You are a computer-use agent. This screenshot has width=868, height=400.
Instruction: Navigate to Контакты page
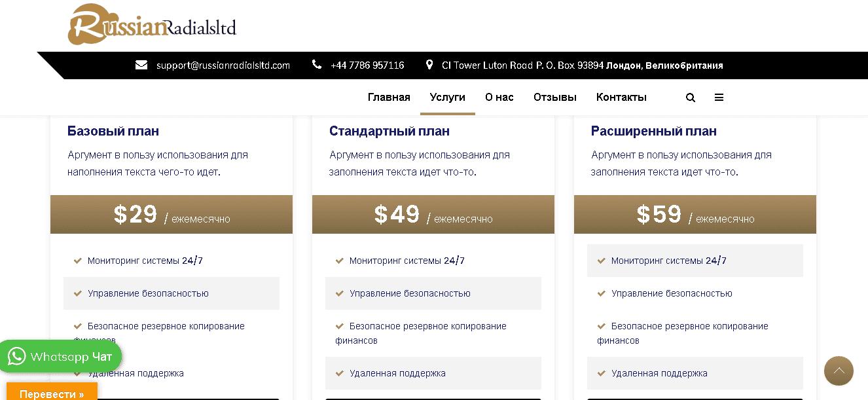(x=621, y=98)
